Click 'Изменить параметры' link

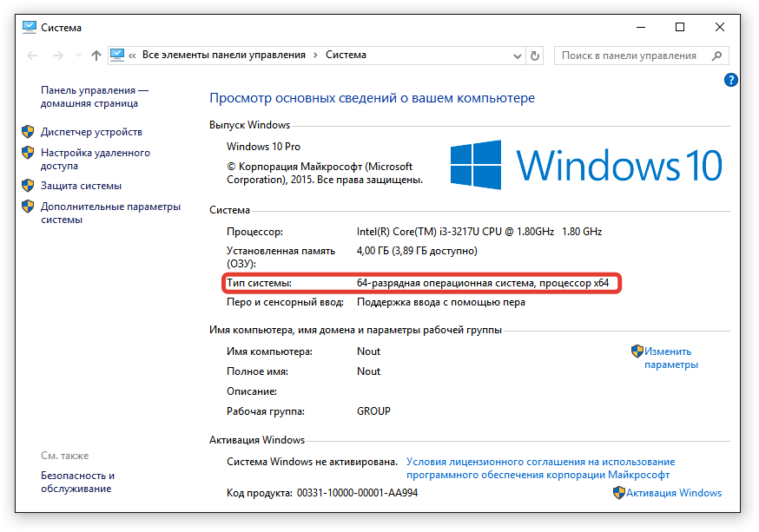click(671, 358)
